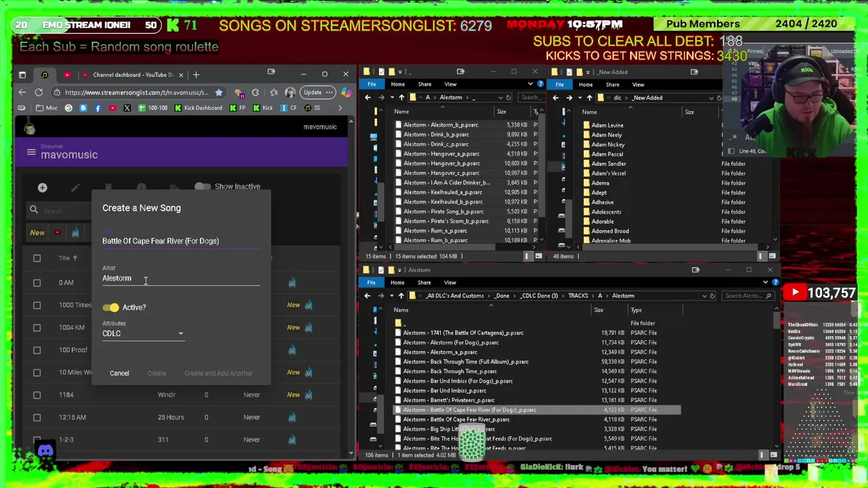Click the add new song plus icon
This screenshot has height=488, width=868.
[x=42, y=187]
